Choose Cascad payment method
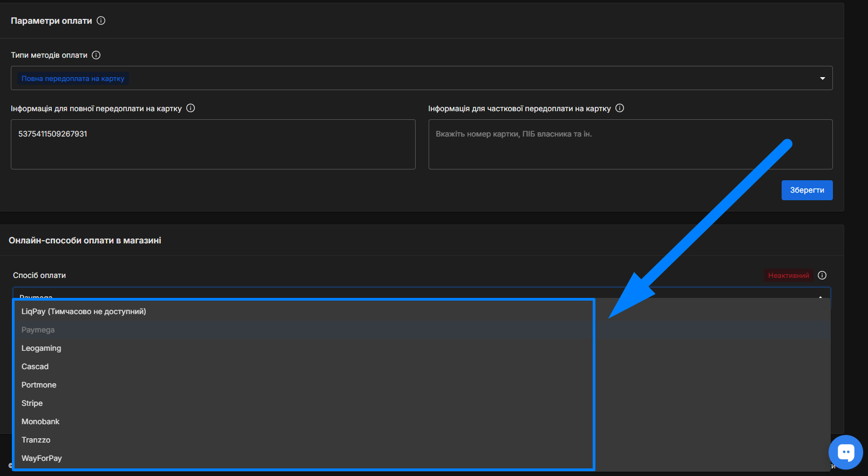This screenshot has width=868, height=476. (x=35, y=366)
